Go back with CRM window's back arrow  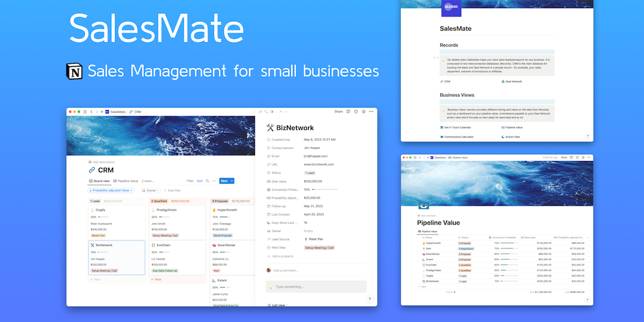(91, 112)
